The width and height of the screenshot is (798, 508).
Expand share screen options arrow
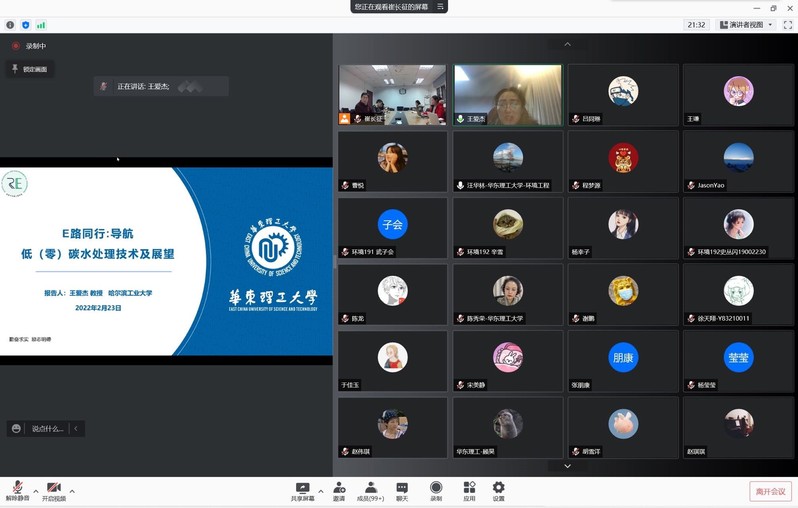click(x=321, y=491)
